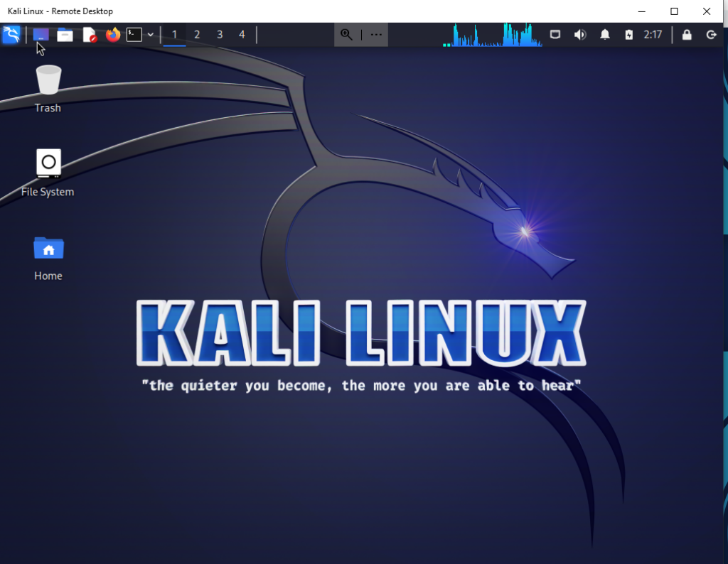Launch the text editor from the panel
Screen dimensions: 728x564
89,35
